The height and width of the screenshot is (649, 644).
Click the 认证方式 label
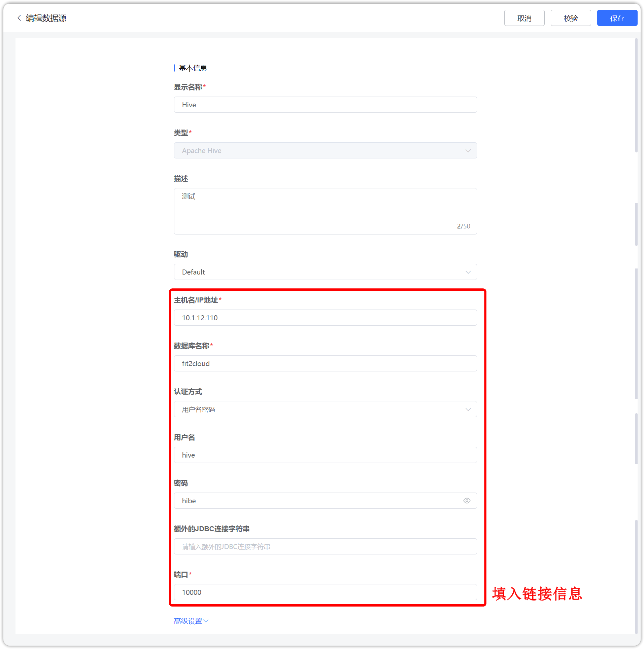188,392
